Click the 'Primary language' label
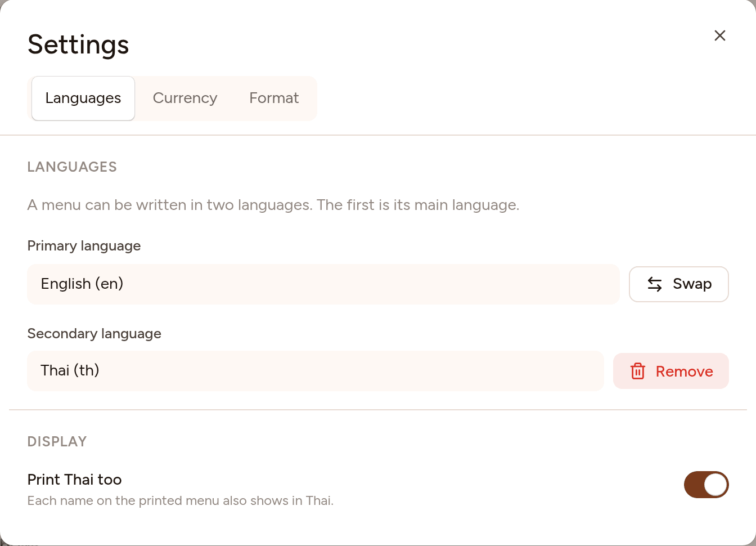The image size is (756, 546). pos(84,246)
